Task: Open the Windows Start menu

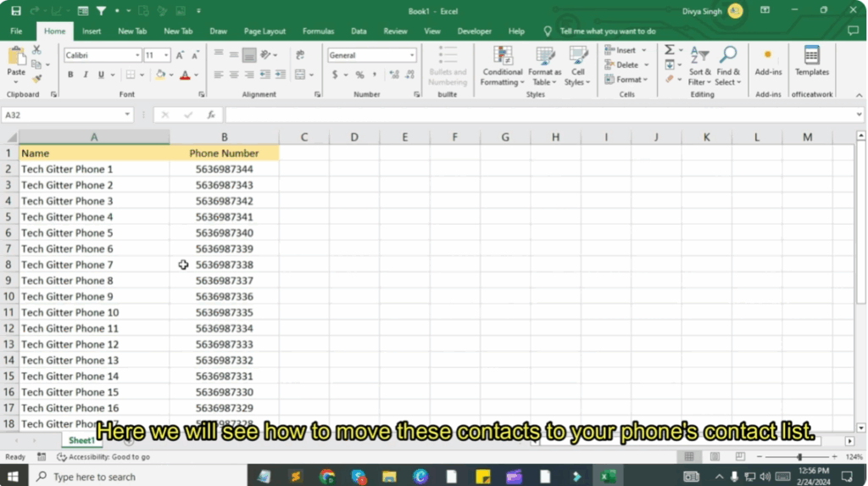Action: click(13, 477)
